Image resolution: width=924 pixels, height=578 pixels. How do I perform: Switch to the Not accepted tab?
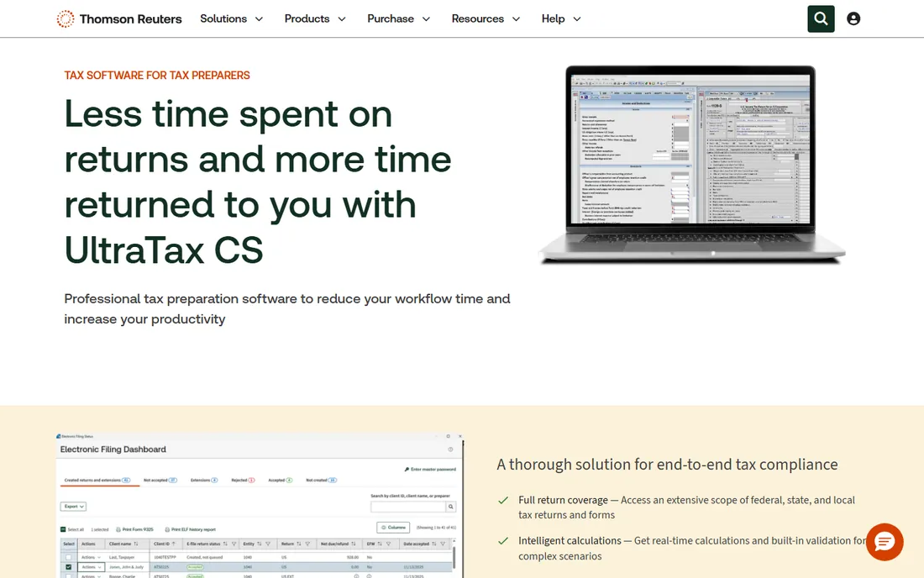pyautogui.click(x=160, y=481)
